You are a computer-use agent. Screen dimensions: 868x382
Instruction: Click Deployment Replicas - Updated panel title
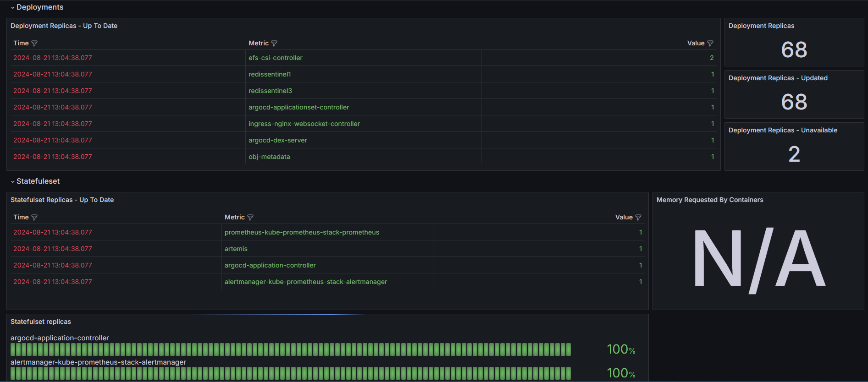tap(778, 78)
